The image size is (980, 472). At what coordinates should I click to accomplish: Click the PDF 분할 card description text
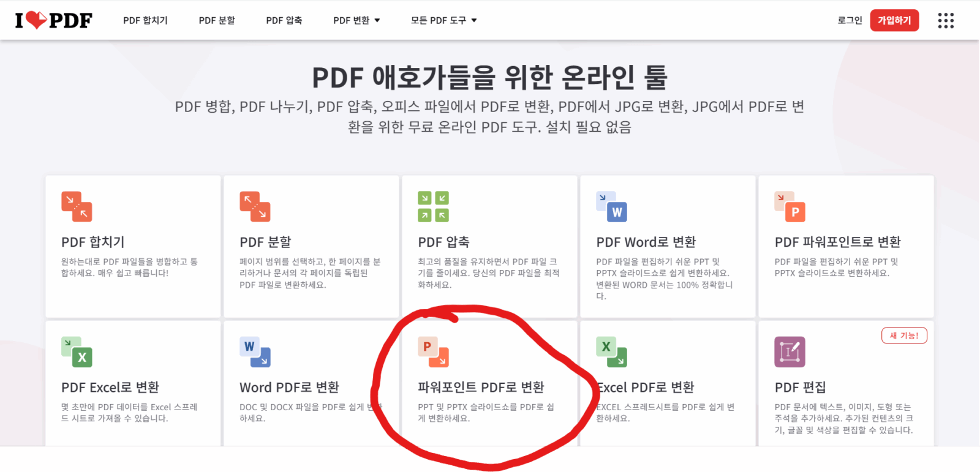coord(310,273)
